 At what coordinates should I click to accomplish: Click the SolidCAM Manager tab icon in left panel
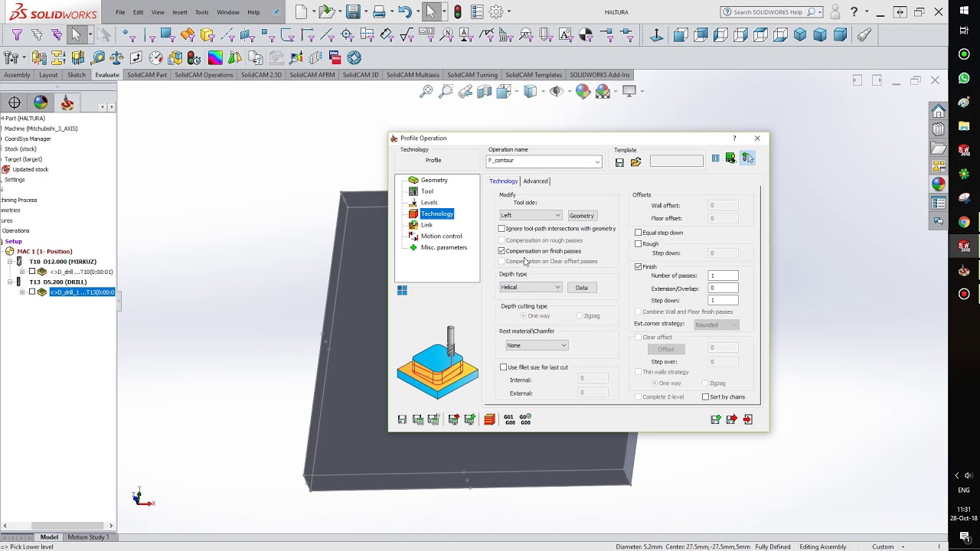tap(67, 103)
